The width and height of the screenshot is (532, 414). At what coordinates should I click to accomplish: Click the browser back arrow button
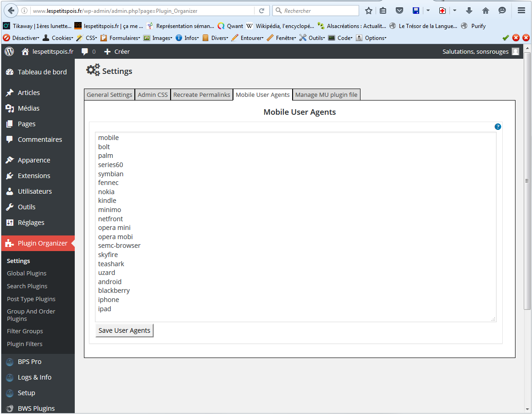pos(11,11)
